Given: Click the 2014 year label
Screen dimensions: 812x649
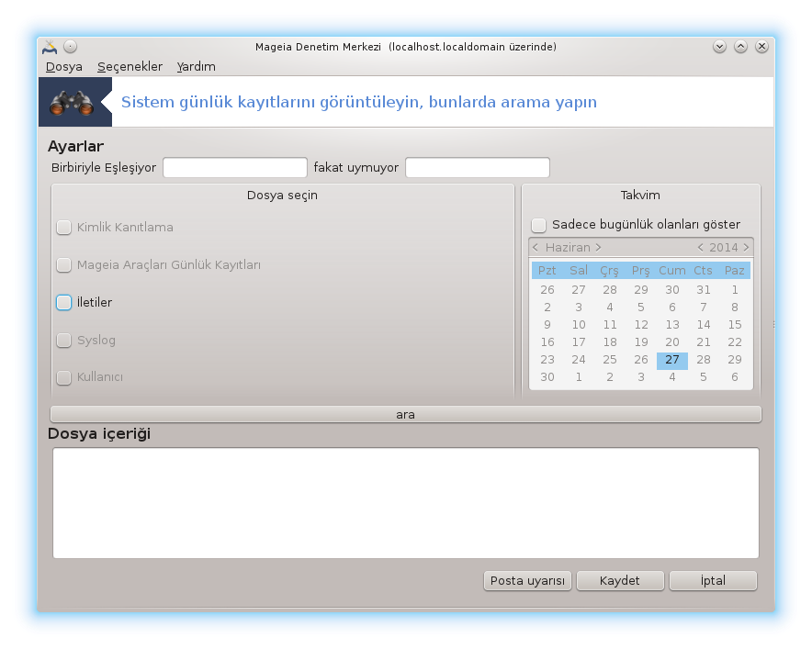Looking at the screenshot, I should click(724, 247).
